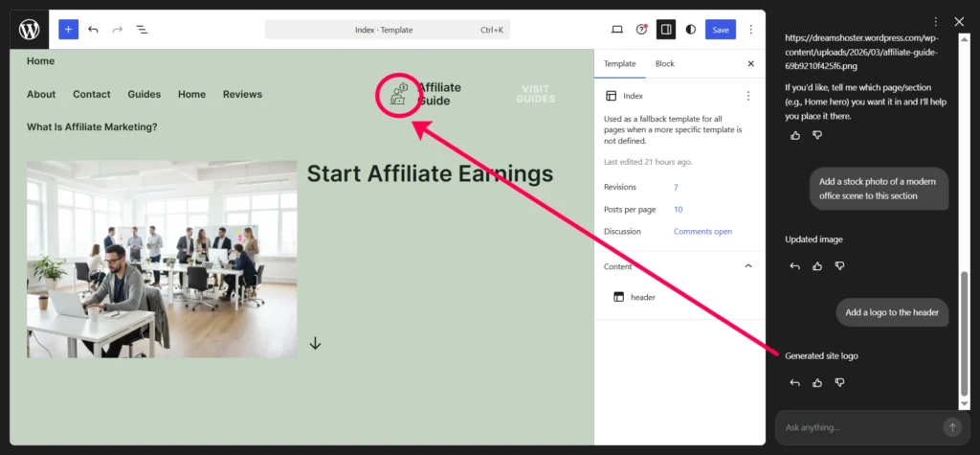
Task: Thumbs up the 'Generated site logo' reply
Action: (x=816, y=383)
